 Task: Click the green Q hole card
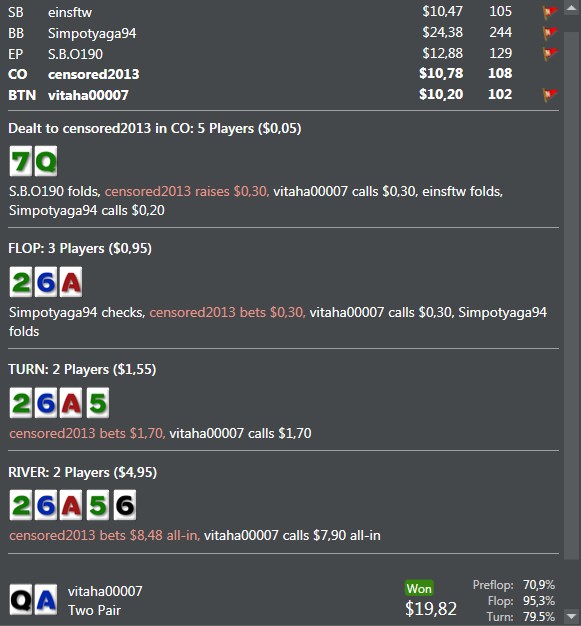[x=46, y=161]
